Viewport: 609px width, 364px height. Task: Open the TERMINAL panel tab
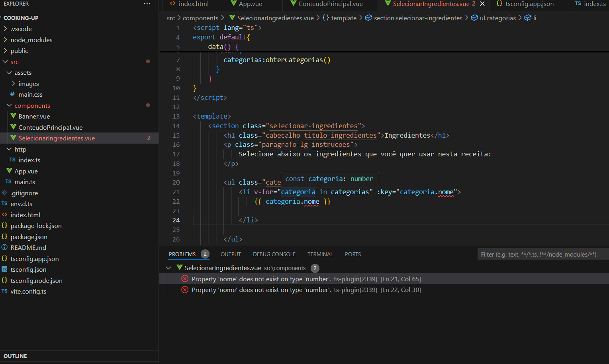pos(320,254)
